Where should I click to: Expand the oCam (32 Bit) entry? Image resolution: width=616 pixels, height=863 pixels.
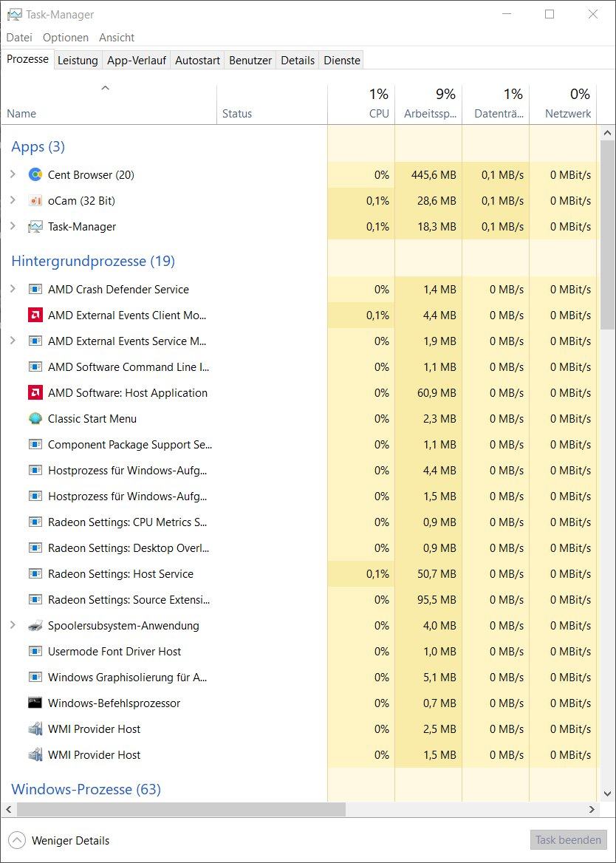pos(12,201)
